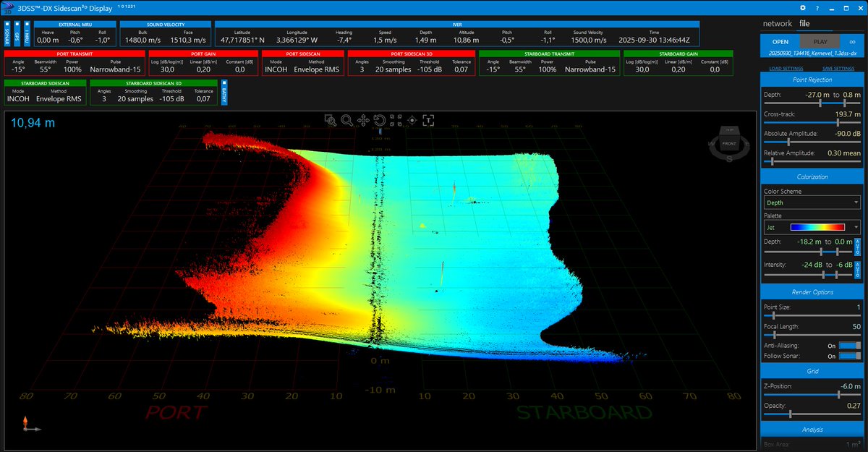Viewport: 868px width, 452px height.
Task: Adjust the Focal Length slider
Action: click(812, 335)
